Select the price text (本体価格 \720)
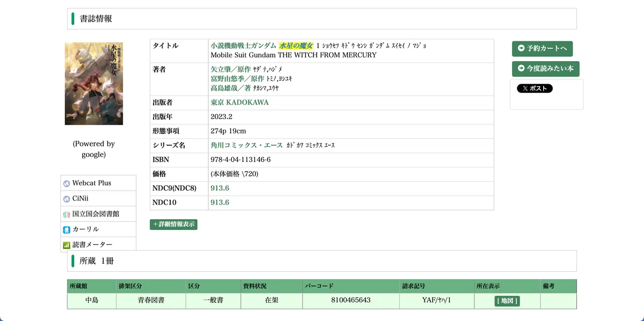The height and width of the screenshot is (321, 644). click(x=235, y=174)
